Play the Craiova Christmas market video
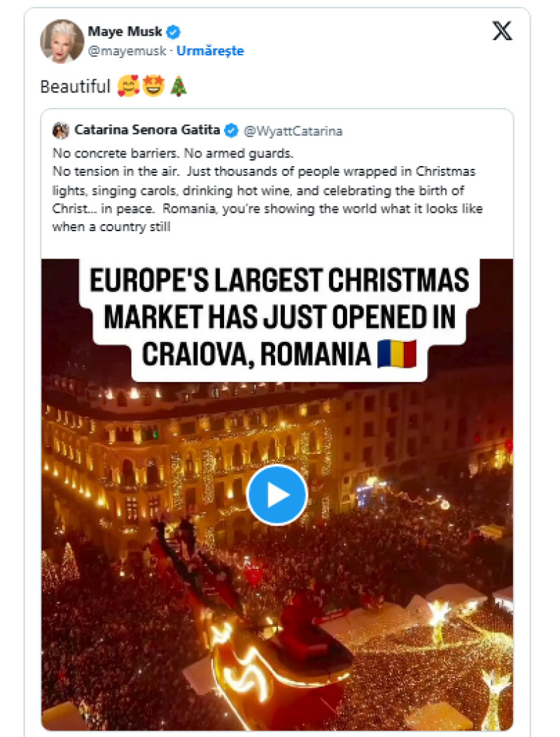 click(277, 495)
